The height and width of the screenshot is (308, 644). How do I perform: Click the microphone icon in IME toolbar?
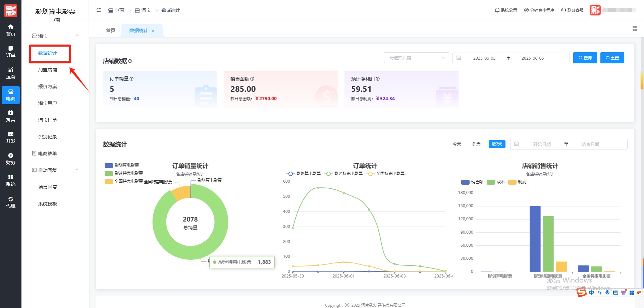coord(607,293)
